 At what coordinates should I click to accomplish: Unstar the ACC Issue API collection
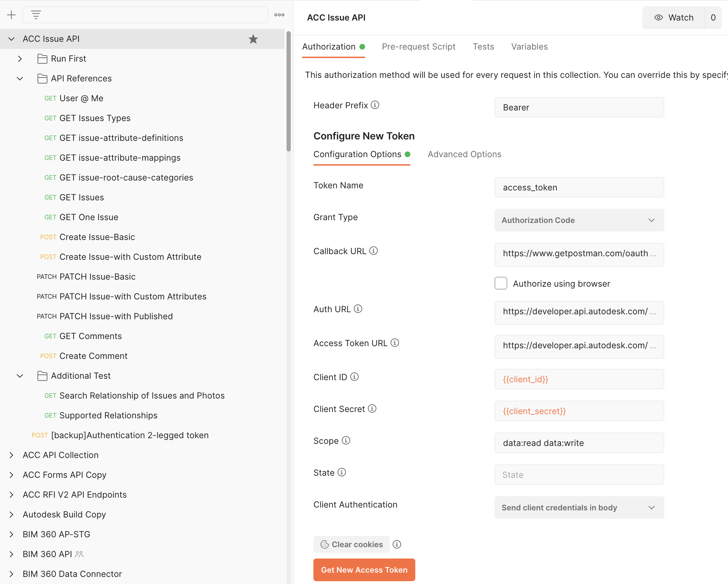253,39
